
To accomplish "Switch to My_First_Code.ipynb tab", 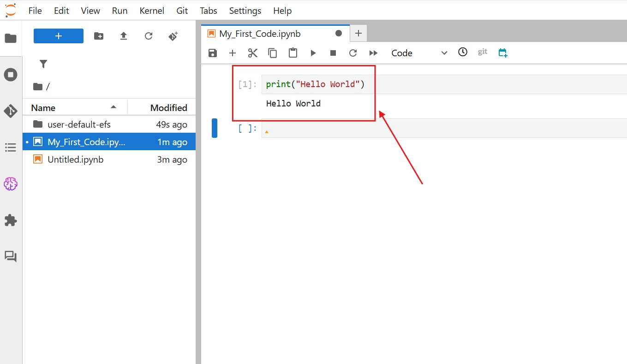I will (x=260, y=34).
